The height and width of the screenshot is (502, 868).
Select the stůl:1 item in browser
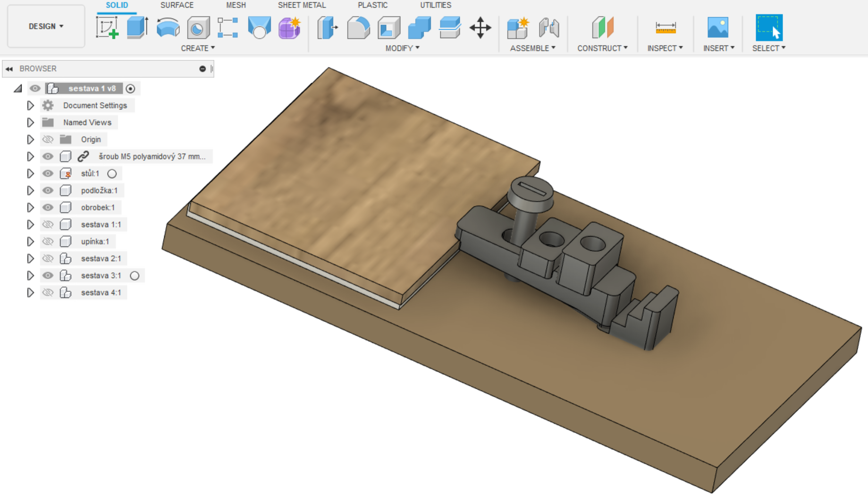pyautogui.click(x=90, y=173)
